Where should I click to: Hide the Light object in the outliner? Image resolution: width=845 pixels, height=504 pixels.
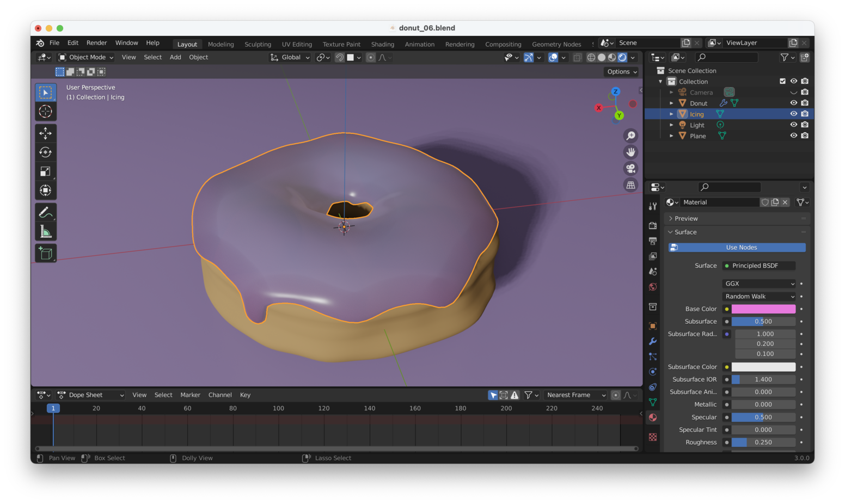[x=793, y=125]
